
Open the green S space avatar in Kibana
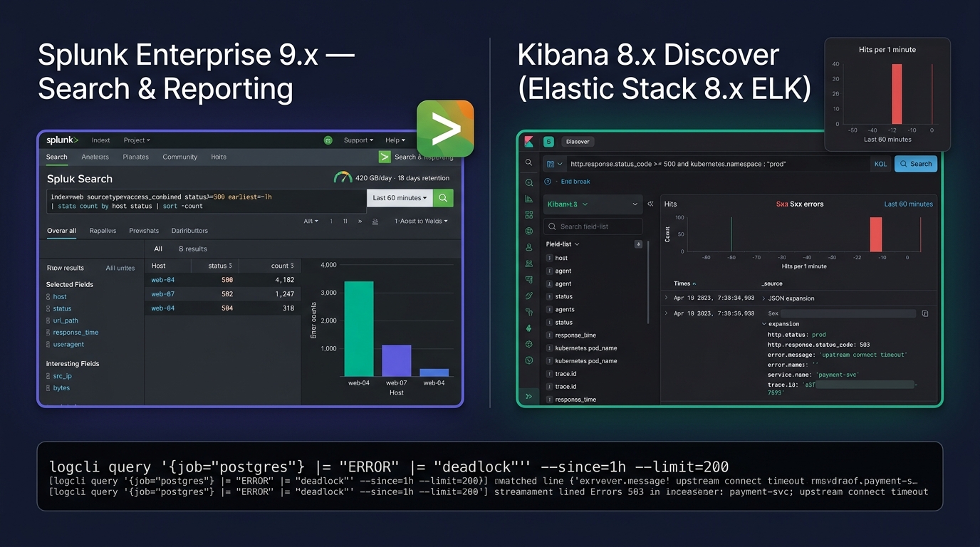548,142
